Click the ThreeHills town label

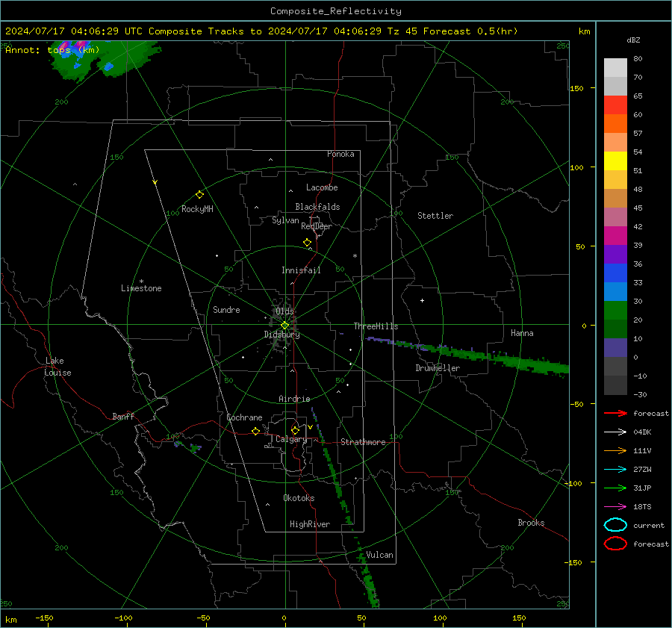tap(376, 326)
